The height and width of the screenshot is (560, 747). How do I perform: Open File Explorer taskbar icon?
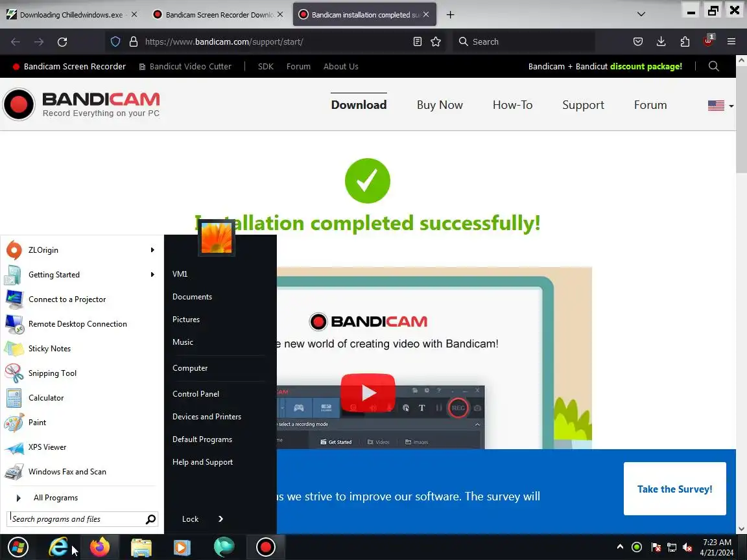[141, 547]
